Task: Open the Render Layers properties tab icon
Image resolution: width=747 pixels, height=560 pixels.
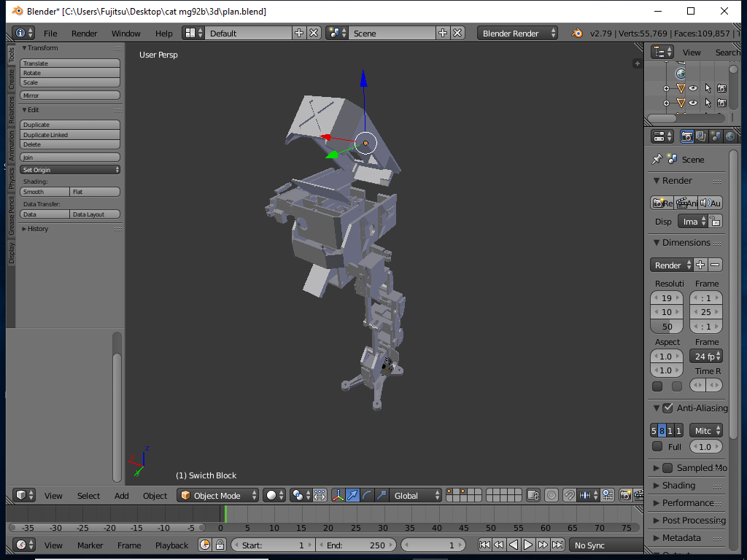Action: coord(700,136)
